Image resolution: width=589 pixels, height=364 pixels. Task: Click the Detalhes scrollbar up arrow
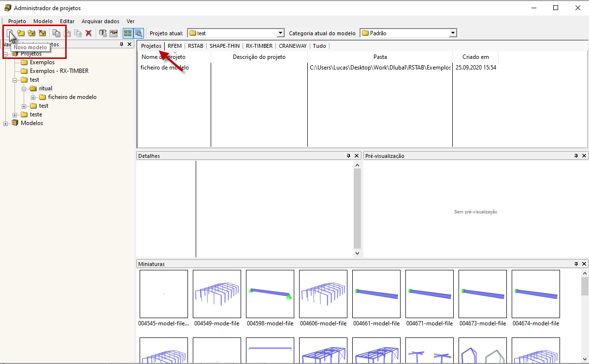point(357,165)
